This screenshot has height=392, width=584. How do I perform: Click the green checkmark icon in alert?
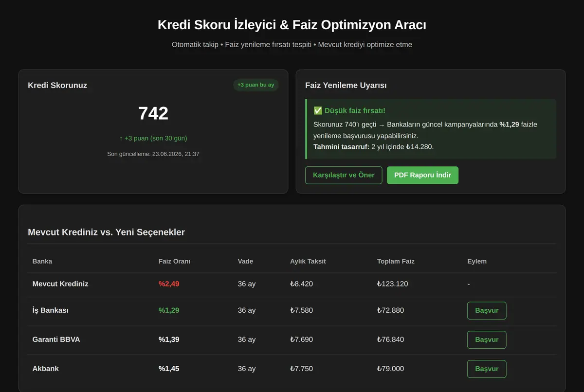pyautogui.click(x=318, y=111)
